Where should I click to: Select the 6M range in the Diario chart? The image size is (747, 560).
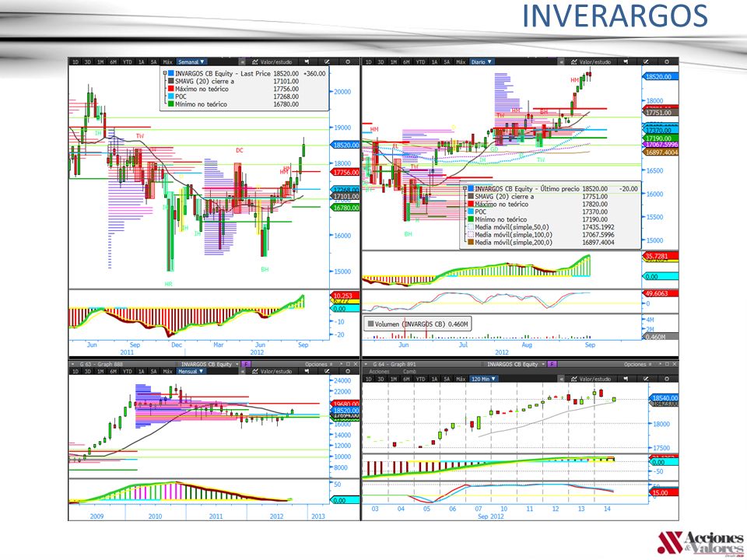pyautogui.click(x=406, y=62)
